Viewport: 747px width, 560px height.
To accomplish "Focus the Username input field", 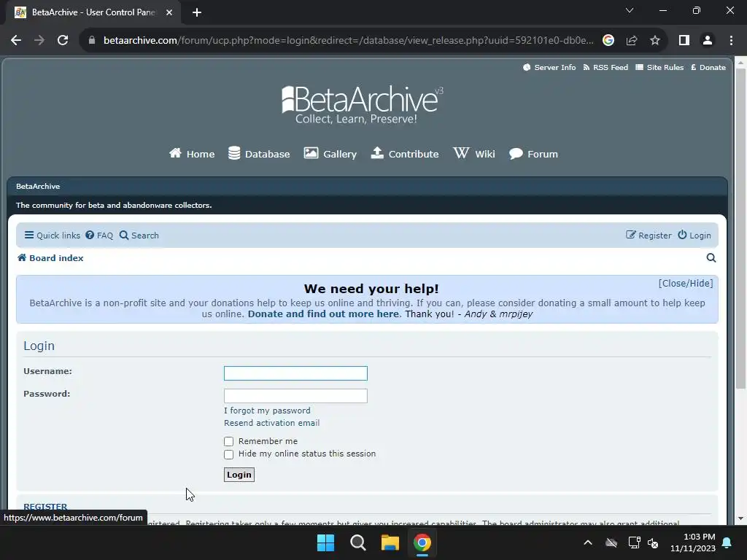I will pos(295,373).
